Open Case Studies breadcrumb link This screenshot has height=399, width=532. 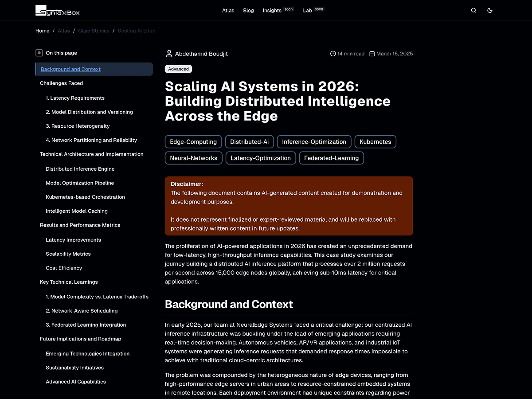(94, 31)
